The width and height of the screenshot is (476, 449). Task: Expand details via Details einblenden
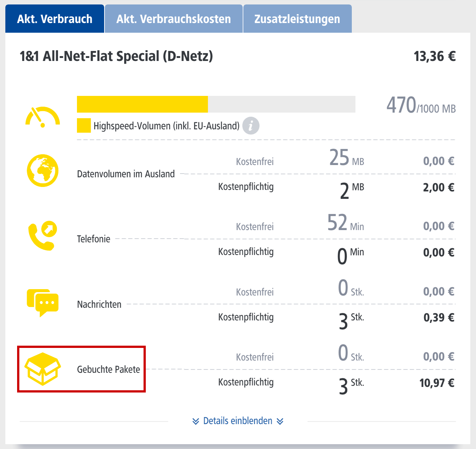coord(238,421)
